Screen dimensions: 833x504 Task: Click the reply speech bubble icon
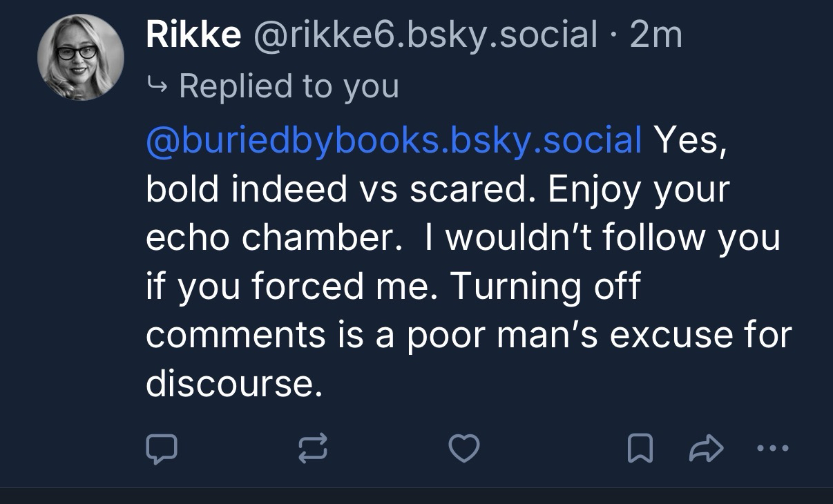[x=162, y=449]
